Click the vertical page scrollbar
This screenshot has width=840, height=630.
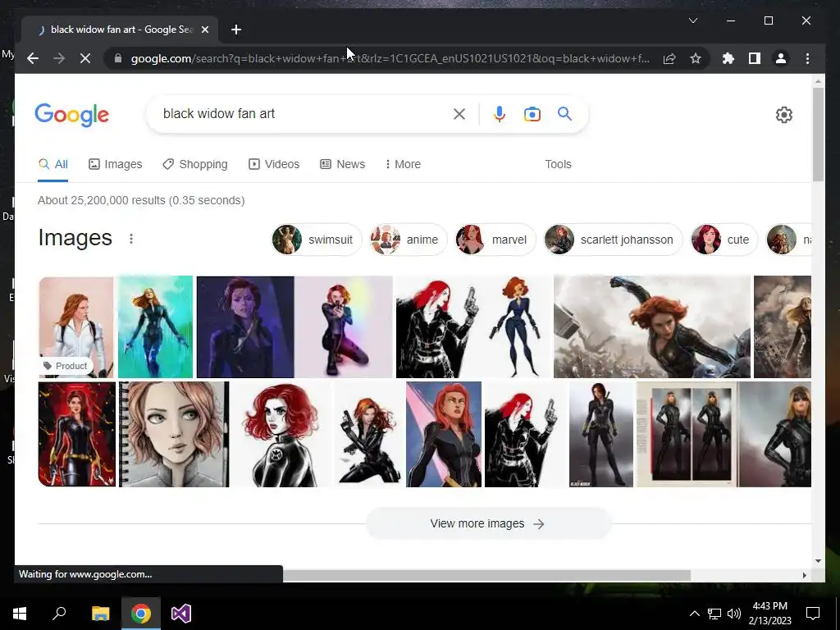[818, 134]
